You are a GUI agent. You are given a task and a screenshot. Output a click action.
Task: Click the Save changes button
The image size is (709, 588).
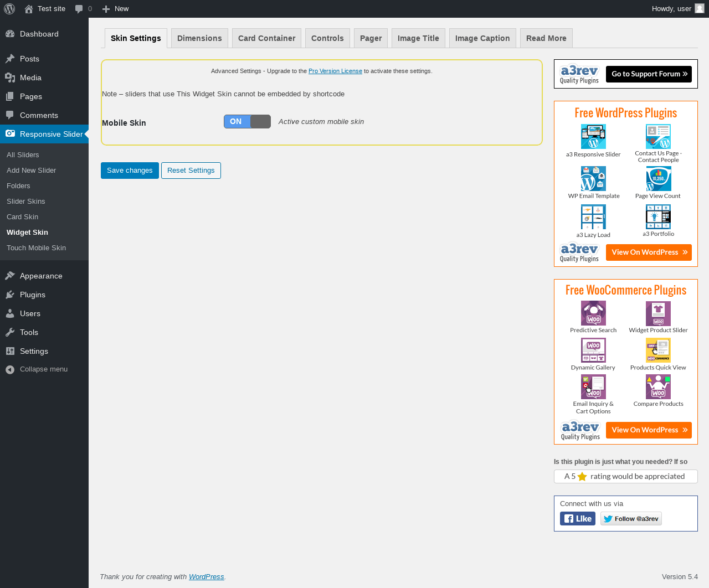130,171
